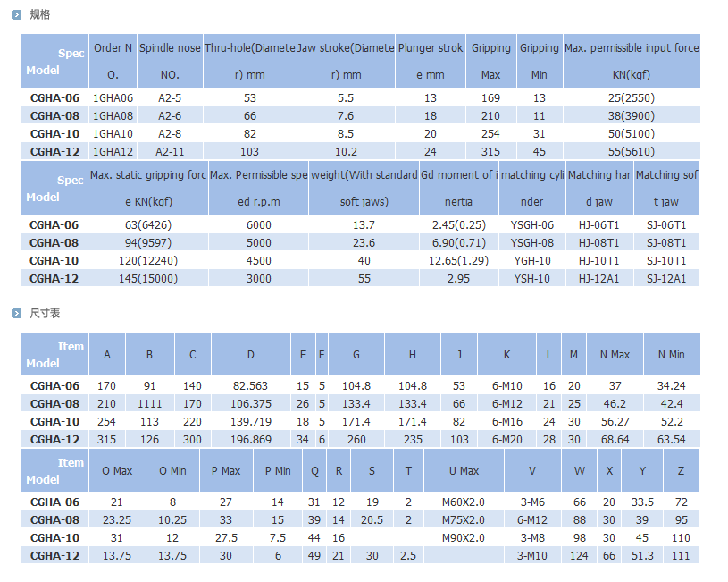Click the Matching hard jaw column header

(x=599, y=188)
